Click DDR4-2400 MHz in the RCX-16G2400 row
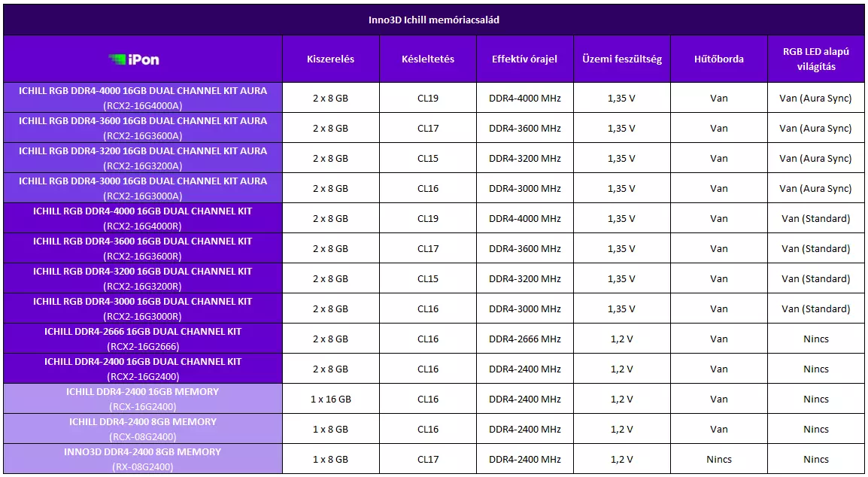 (525, 399)
